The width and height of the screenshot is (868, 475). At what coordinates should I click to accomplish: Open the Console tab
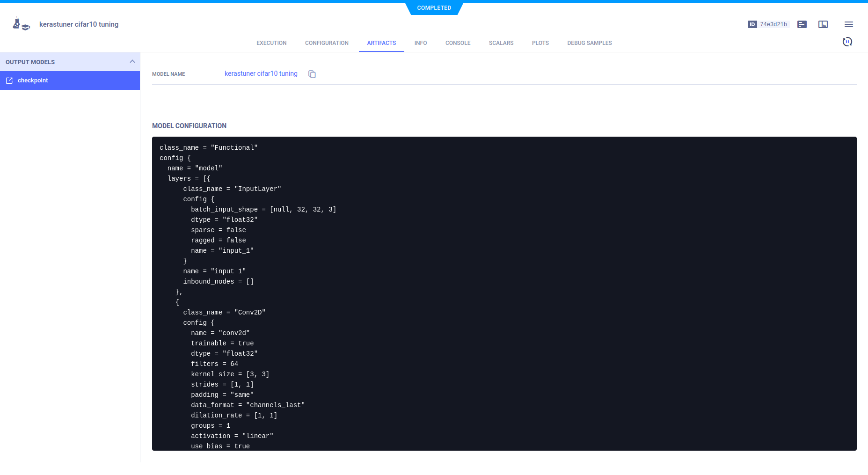pyautogui.click(x=458, y=43)
